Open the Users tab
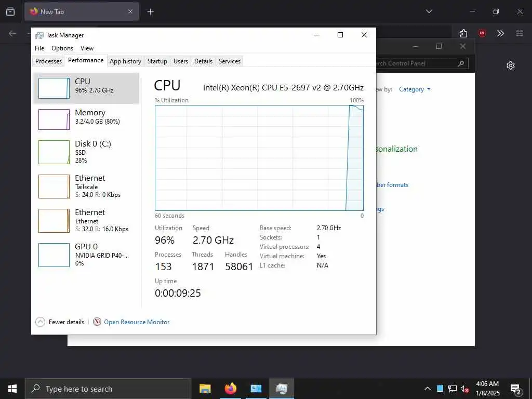Viewport: 532px width, 399px height. (180, 61)
